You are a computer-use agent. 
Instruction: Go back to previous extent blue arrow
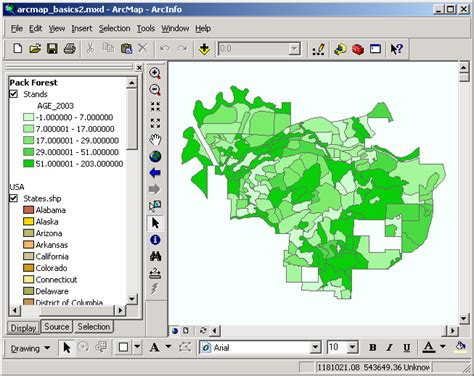[155, 173]
